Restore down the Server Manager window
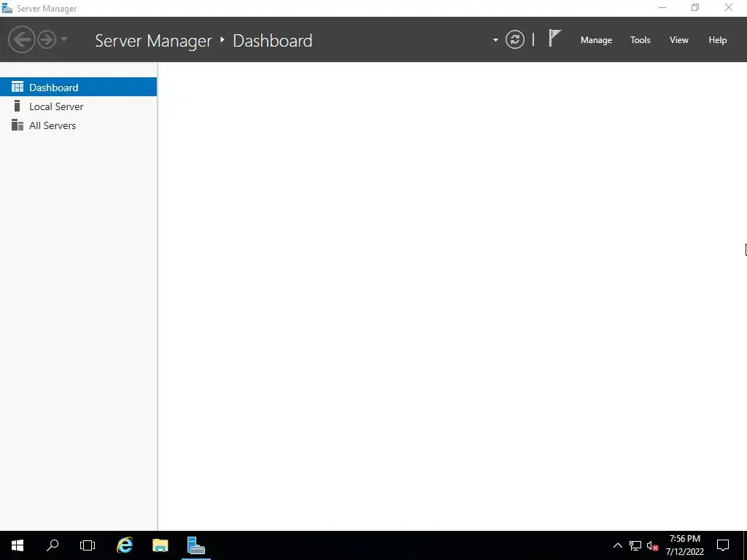The width and height of the screenshot is (747, 560). click(695, 8)
